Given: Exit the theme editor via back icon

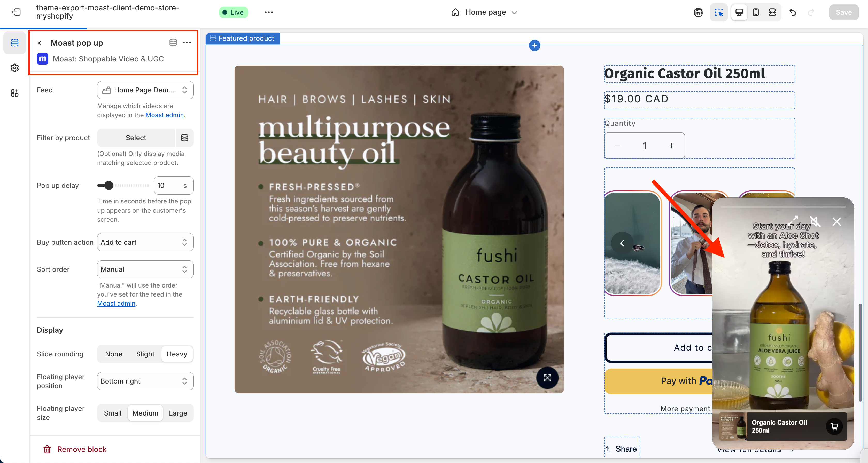Looking at the screenshot, I should click(x=16, y=12).
